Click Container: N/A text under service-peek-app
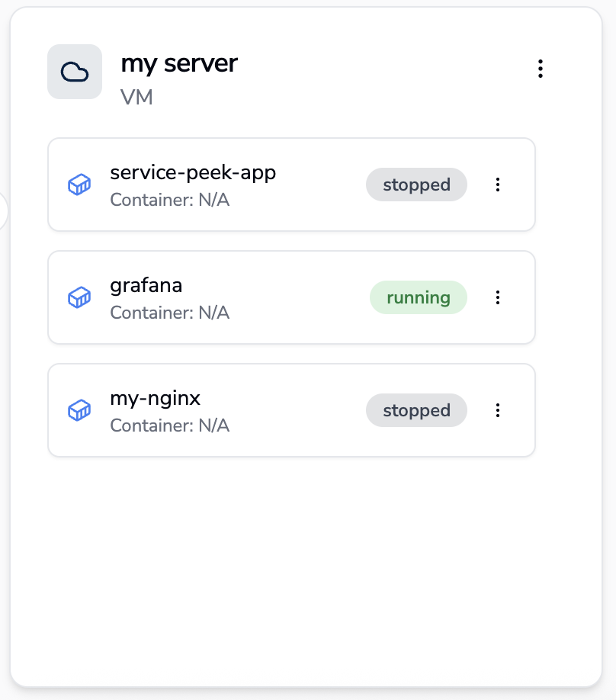 pyautogui.click(x=169, y=200)
